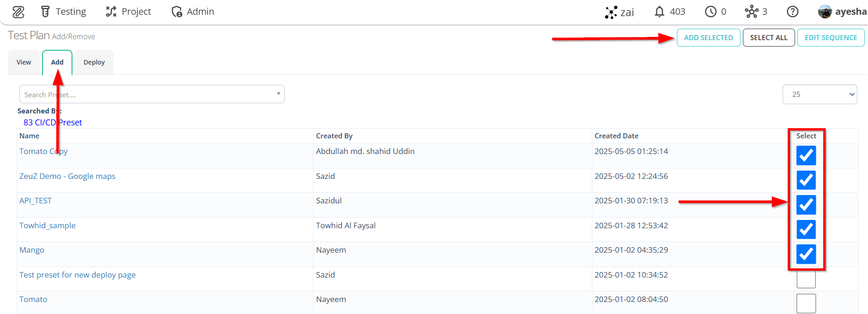
Task: Check the Test preset for new deploy page box
Action: pyautogui.click(x=806, y=279)
